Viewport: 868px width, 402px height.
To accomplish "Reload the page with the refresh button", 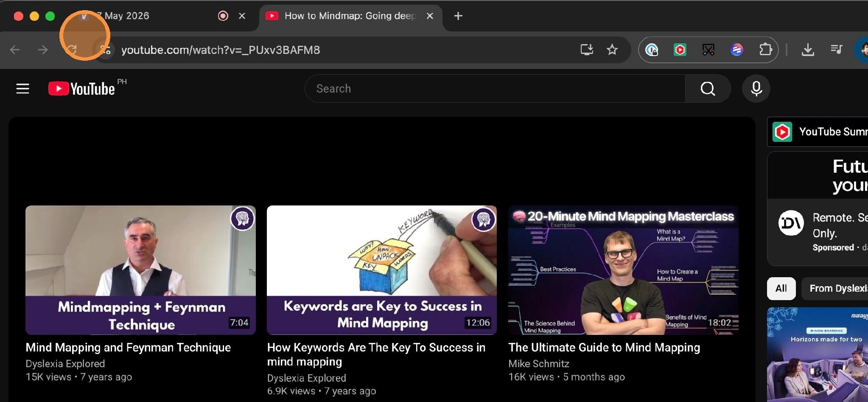I will pos(72,50).
